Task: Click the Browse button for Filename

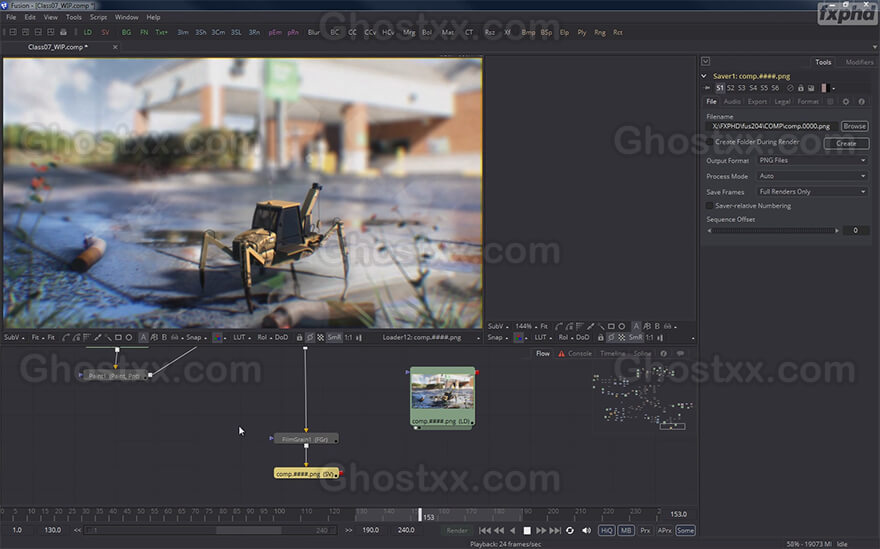Action: 854,126
